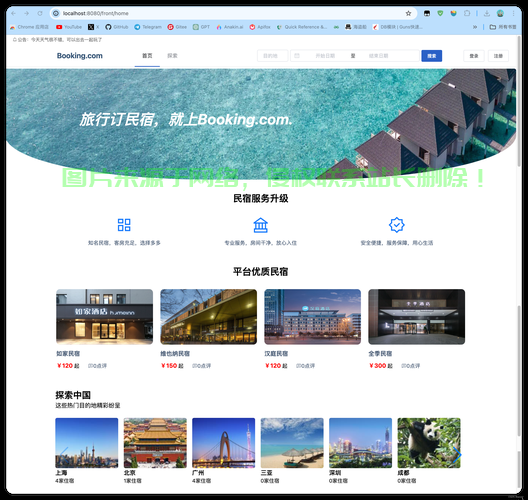The image size is (528, 500).
Task: Click the browser address bar URL
Action: pos(96,13)
